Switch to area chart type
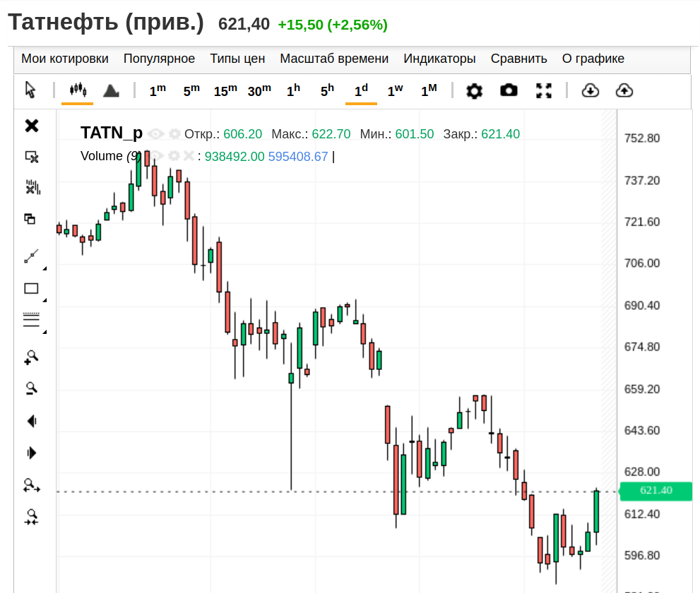 (x=111, y=90)
